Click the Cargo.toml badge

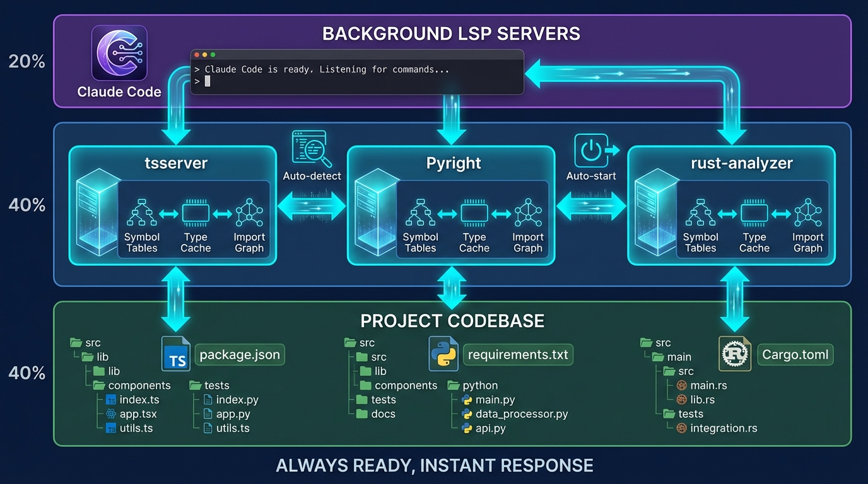pos(795,355)
